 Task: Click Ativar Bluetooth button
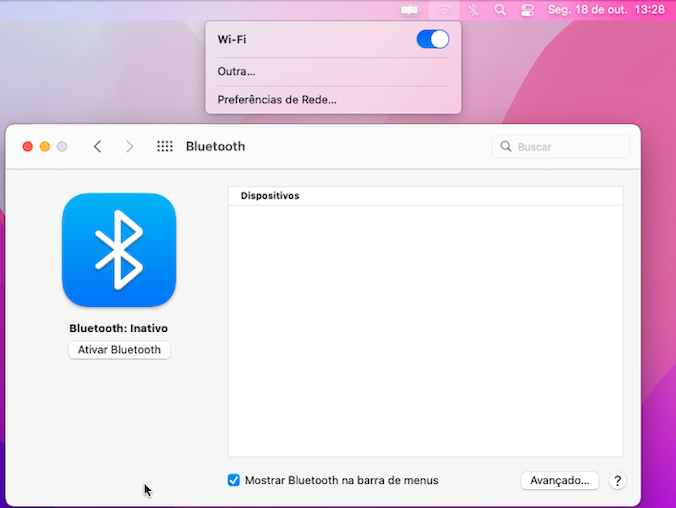119,350
